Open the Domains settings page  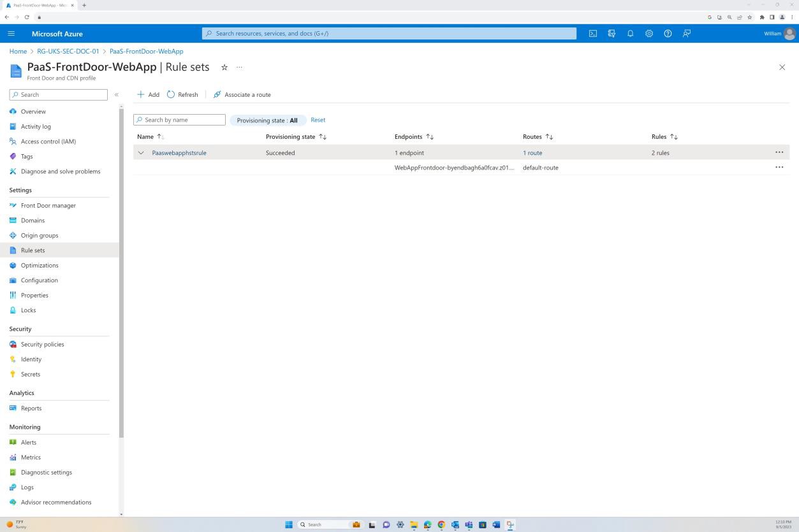click(x=33, y=220)
